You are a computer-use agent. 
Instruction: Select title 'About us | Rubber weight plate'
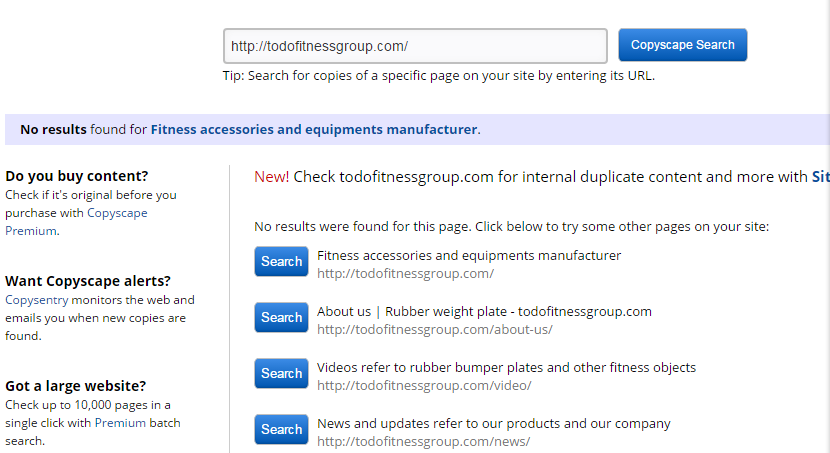click(x=484, y=312)
